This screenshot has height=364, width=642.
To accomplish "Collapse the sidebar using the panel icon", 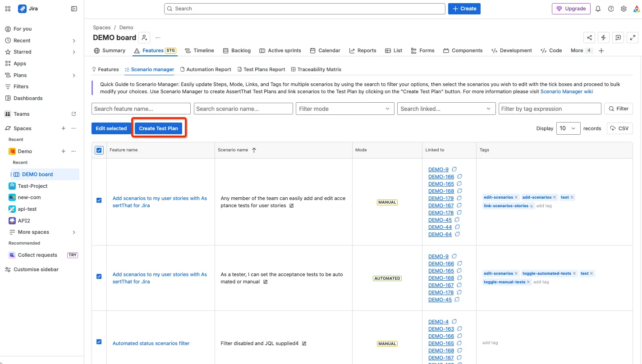I will [74, 9].
